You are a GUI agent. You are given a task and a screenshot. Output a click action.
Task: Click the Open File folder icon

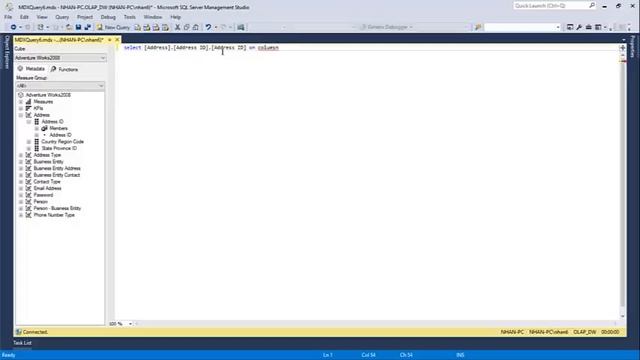69,27
